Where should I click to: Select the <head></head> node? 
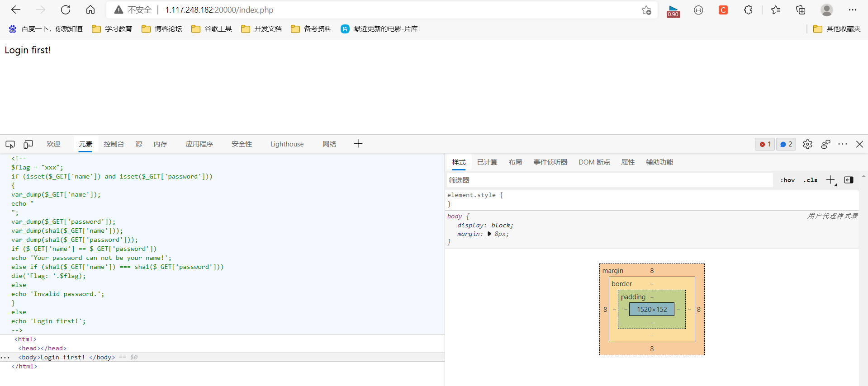[43, 348]
